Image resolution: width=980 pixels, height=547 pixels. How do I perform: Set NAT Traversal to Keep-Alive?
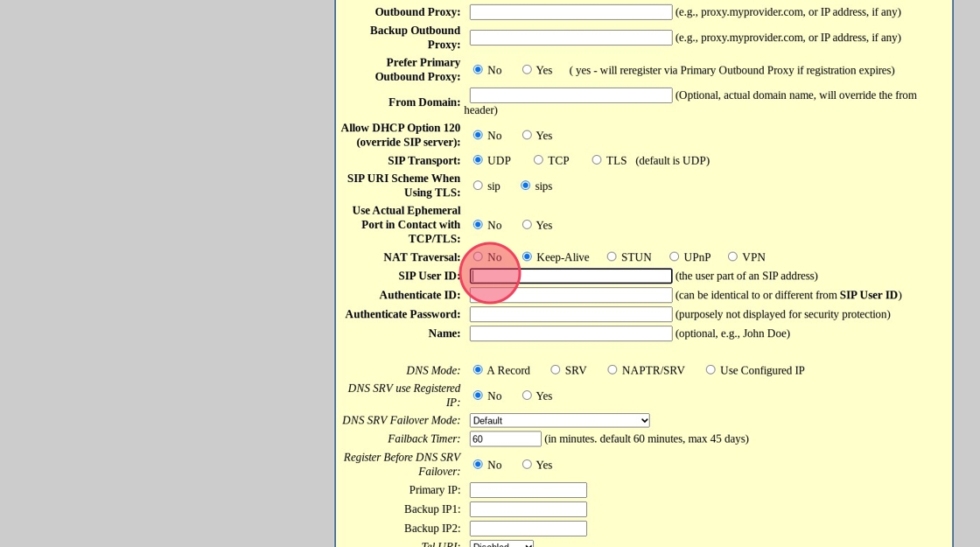[x=527, y=257]
